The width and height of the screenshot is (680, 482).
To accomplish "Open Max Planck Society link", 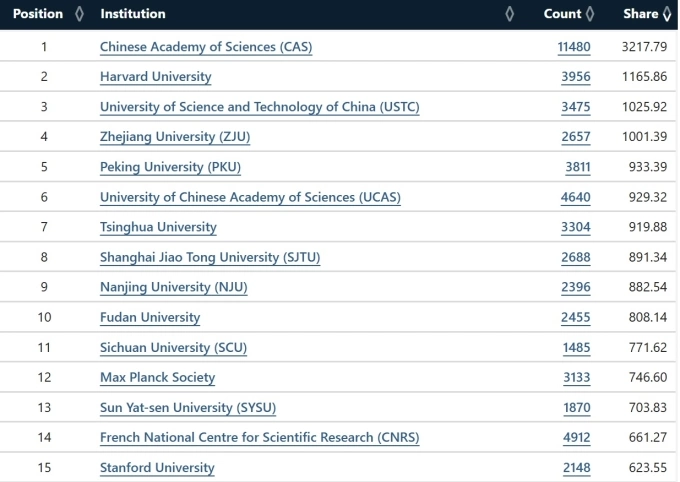I will click(x=157, y=377).
